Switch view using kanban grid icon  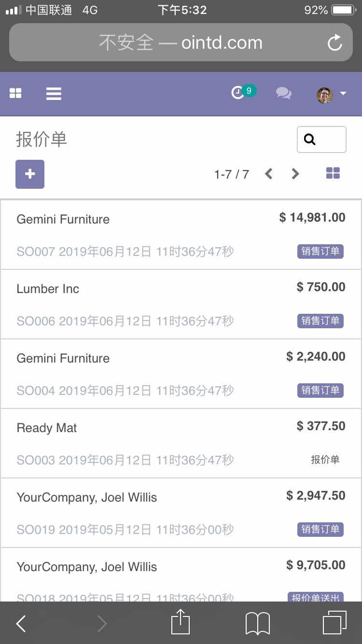click(x=333, y=173)
